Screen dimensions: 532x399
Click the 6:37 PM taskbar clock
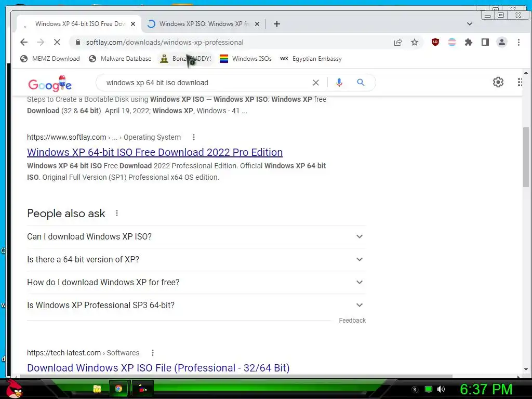click(486, 389)
